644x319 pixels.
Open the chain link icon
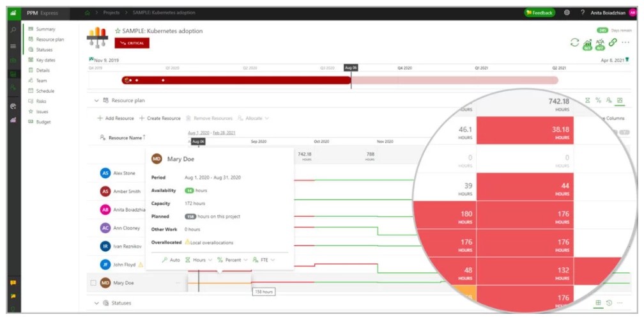click(613, 42)
